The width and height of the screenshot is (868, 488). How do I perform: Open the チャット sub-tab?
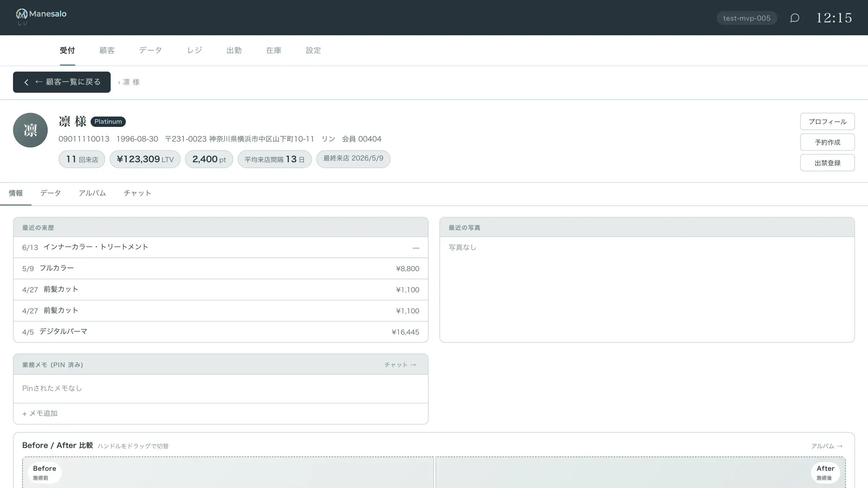[137, 193]
